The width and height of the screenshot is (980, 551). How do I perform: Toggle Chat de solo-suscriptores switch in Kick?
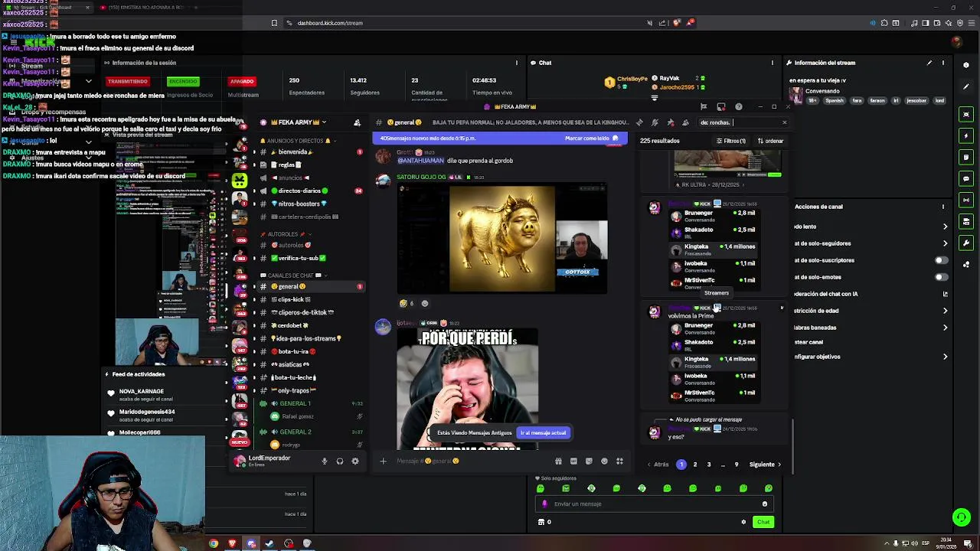[x=941, y=260]
